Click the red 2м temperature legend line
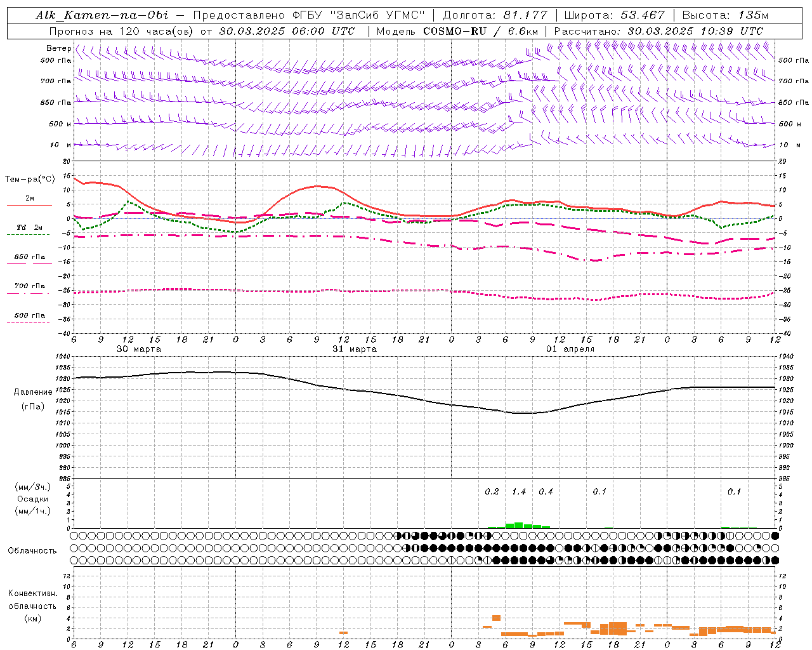The image size is (812, 650). tap(29, 205)
